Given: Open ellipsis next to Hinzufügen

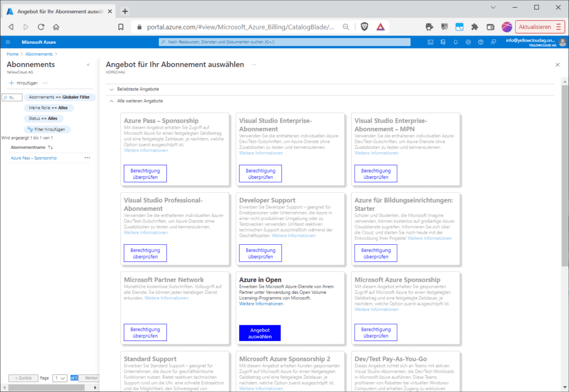Looking at the screenshot, I should (45, 83).
